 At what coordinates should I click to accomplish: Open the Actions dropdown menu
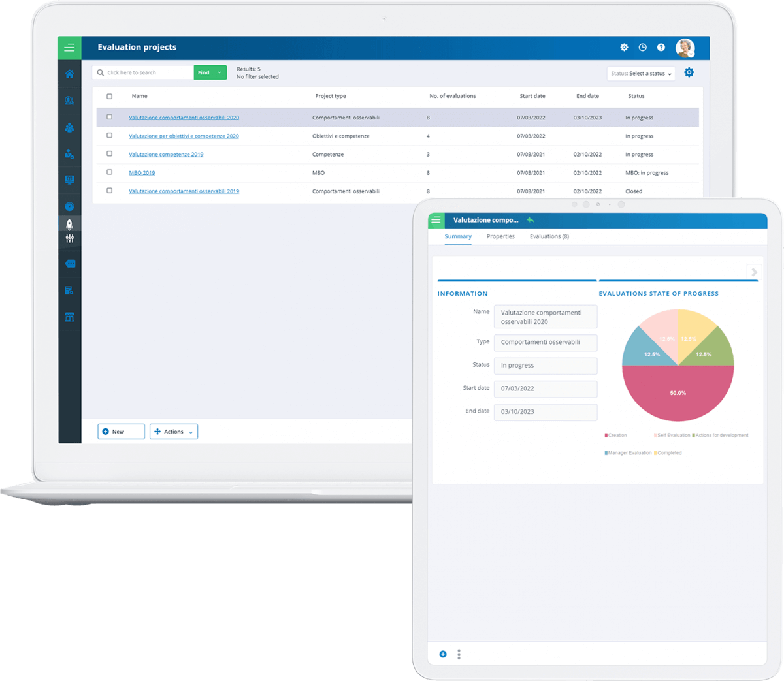click(173, 432)
